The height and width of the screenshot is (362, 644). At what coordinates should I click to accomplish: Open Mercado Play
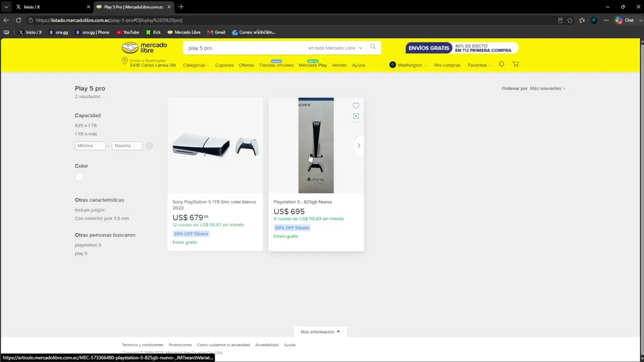click(x=312, y=65)
